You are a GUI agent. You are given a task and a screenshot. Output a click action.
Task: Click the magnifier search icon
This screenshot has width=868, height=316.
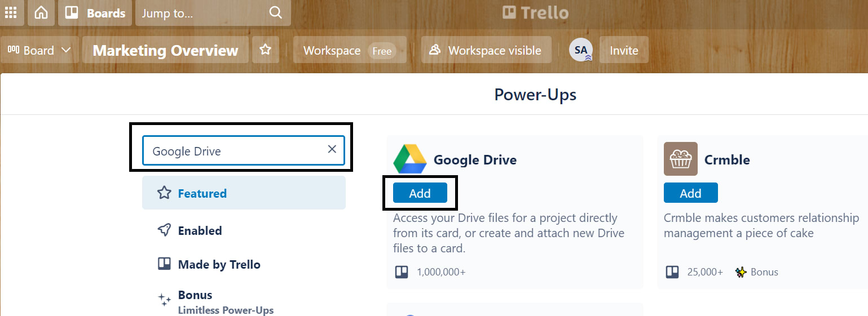pos(275,12)
